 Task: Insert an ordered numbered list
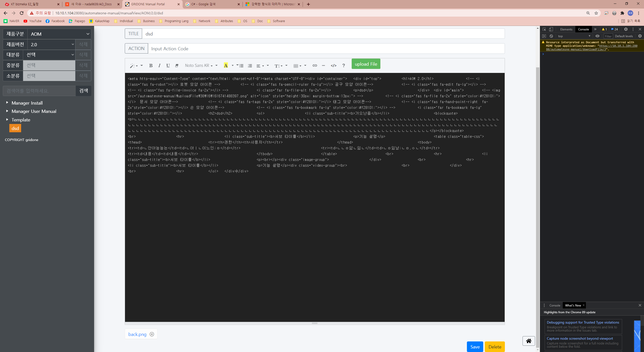click(250, 66)
